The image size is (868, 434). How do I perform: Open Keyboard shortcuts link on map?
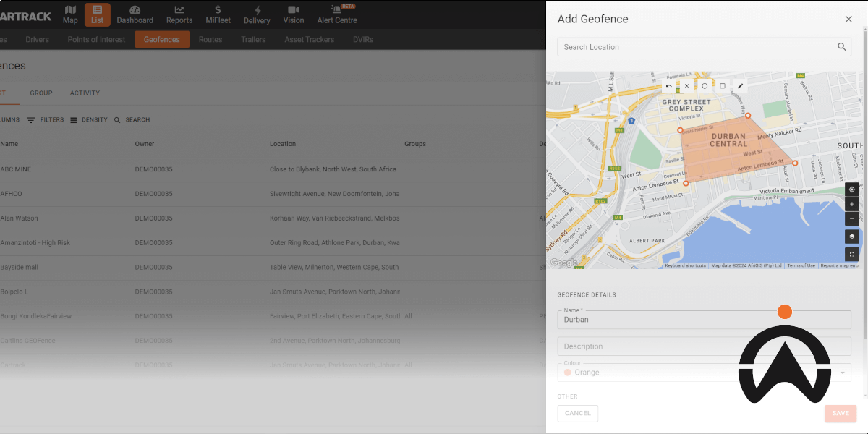(686, 265)
